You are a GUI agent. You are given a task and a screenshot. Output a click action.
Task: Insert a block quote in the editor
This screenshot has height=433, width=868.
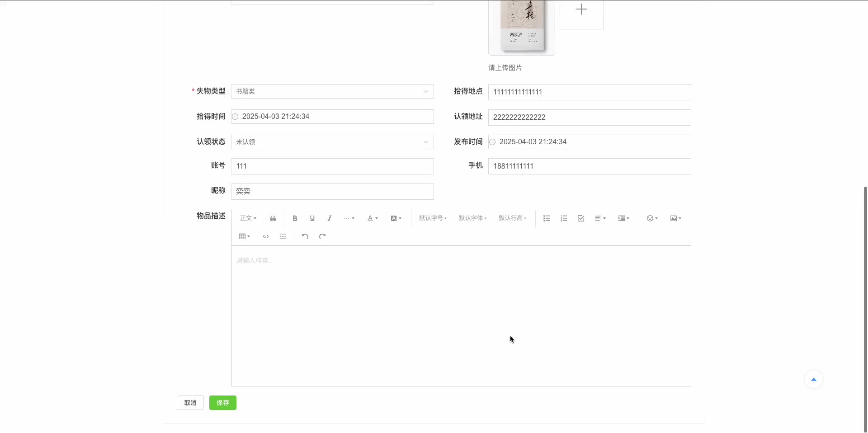tap(273, 218)
